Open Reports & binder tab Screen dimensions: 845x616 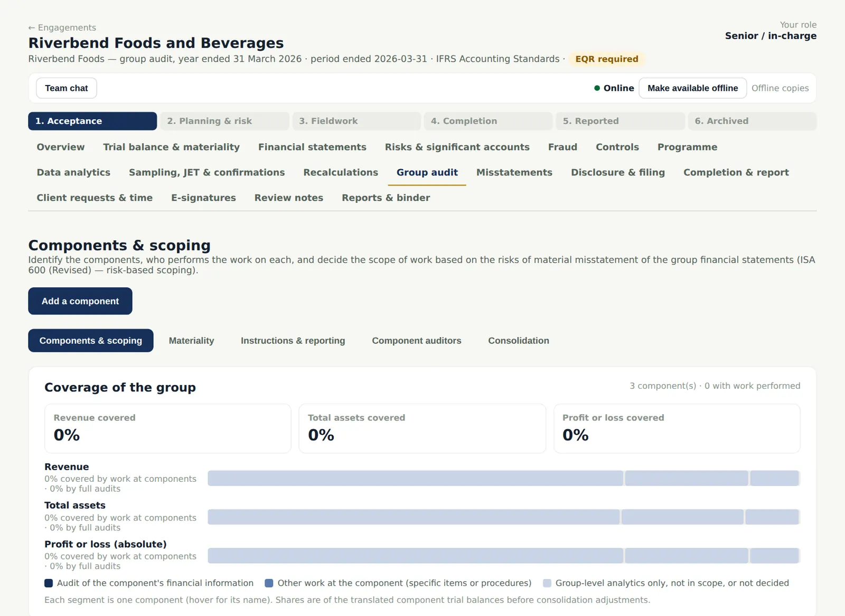pyautogui.click(x=386, y=198)
